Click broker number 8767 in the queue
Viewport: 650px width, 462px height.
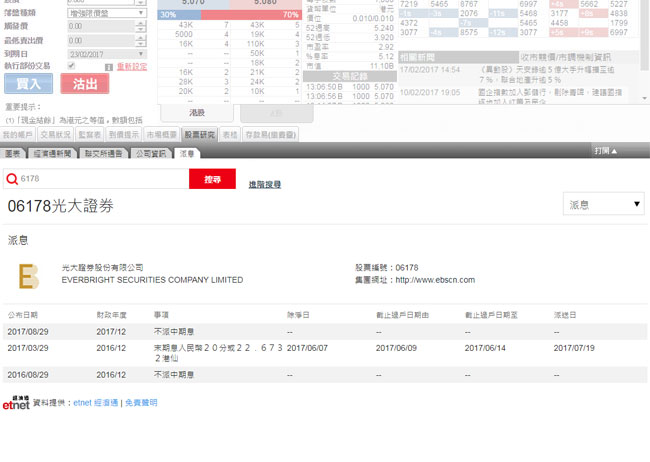[469, 4]
